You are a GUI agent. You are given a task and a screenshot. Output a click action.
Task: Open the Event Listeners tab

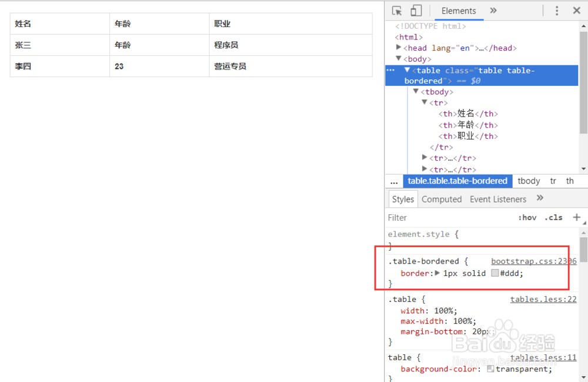[498, 200]
